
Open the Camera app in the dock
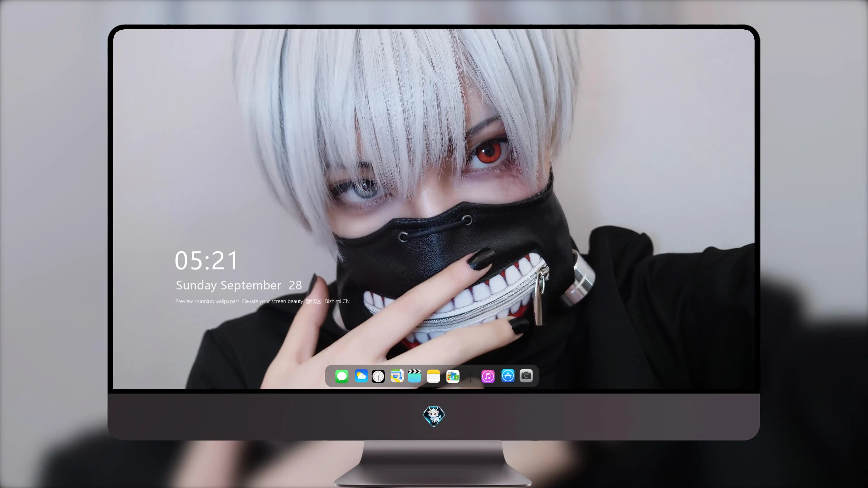[x=526, y=376]
